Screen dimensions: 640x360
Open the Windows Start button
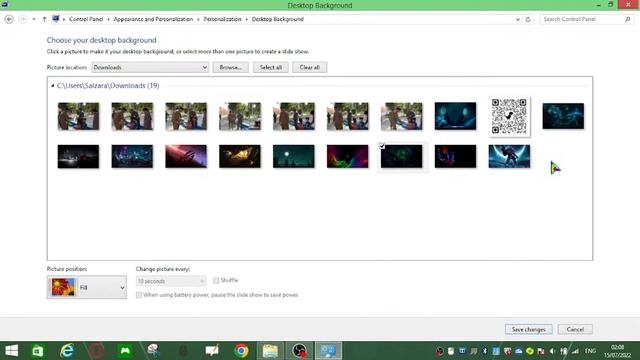point(11,351)
